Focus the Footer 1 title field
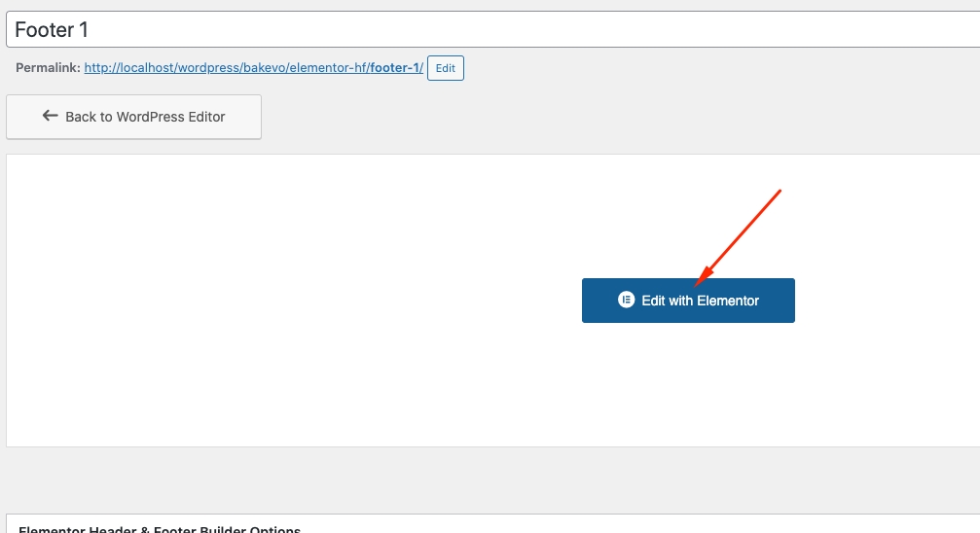This screenshot has height=533, width=980. pos(487,29)
